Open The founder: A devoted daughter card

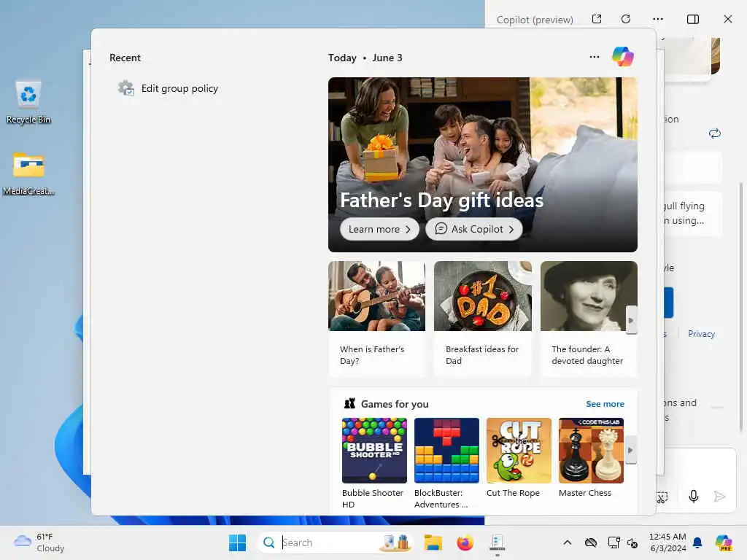[x=589, y=319]
